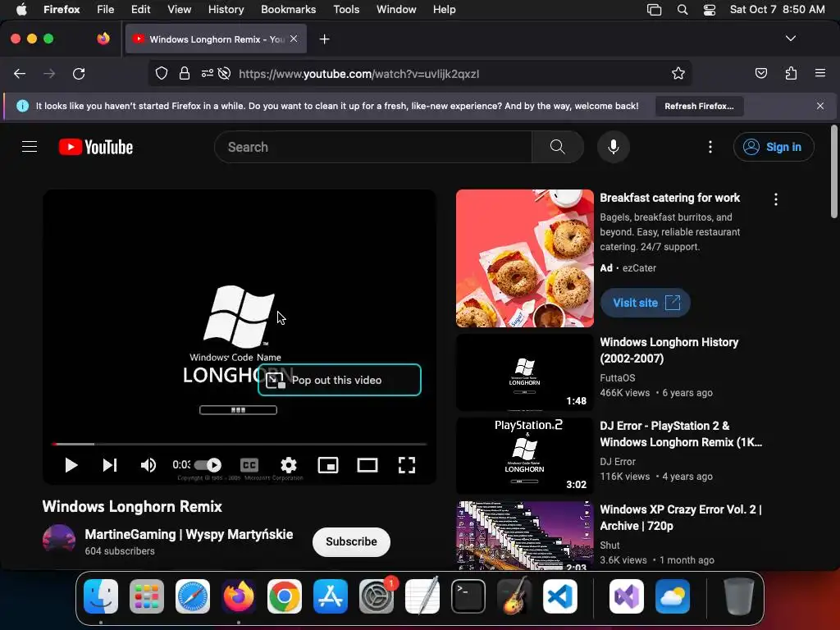Open Firefox application menu
This screenshot has width=840, height=630.
pyautogui.click(x=820, y=73)
